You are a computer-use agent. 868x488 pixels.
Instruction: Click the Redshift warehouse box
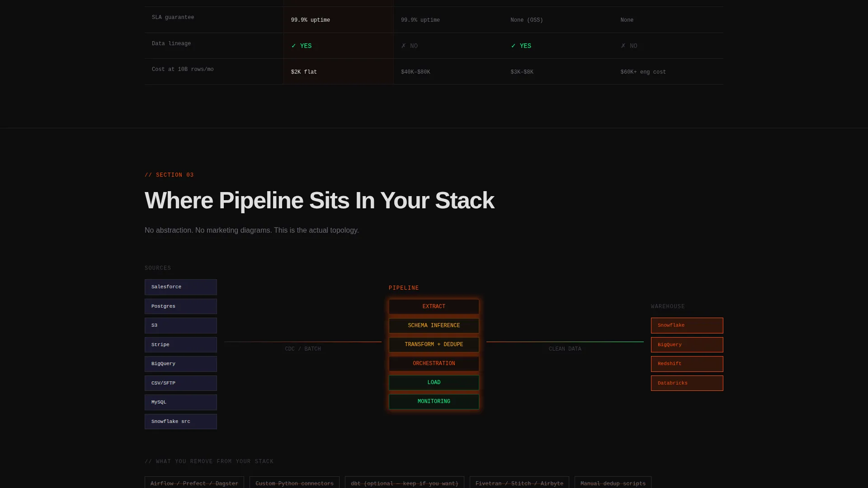click(x=687, y=364)
